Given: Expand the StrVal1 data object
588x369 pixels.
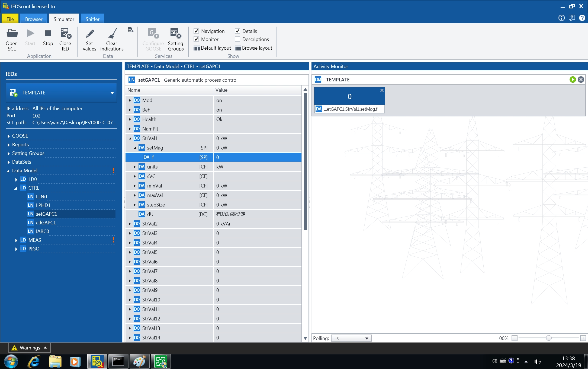Looking at the screenshot, I should [131, 138].
